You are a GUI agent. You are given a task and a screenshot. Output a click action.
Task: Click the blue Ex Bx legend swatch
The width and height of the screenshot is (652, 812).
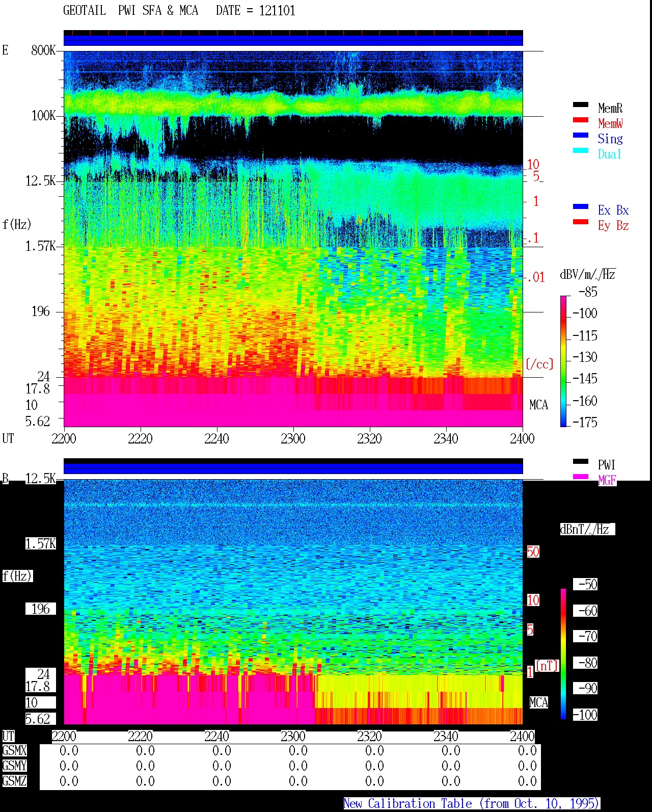click(x=581, y=206)
